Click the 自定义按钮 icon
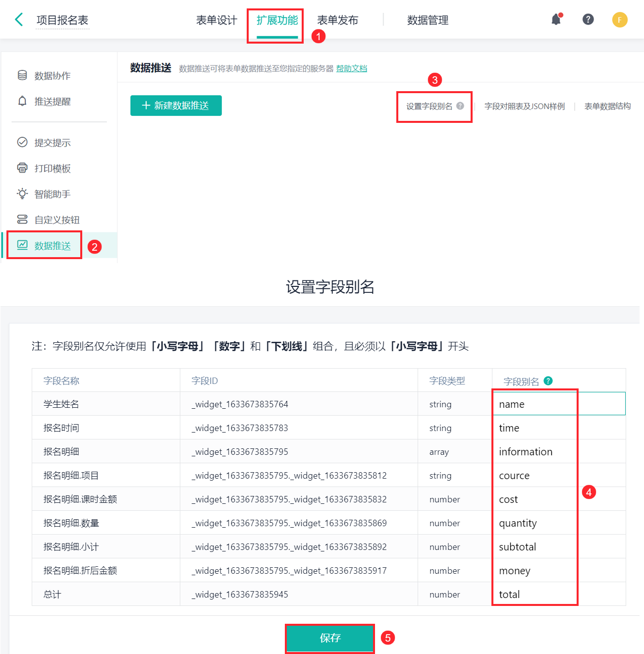The height and width of the screenshot is (654, 644). 22,219
